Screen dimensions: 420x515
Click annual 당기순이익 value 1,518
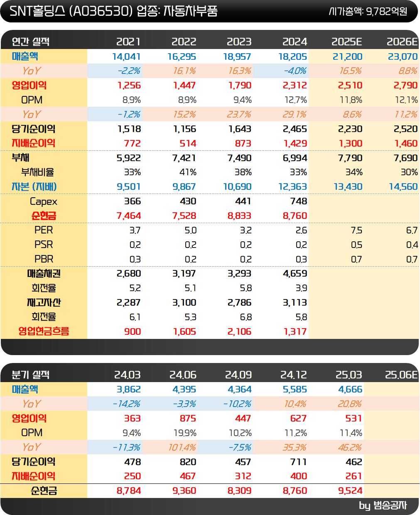pyautogui.click(x=129, y=129)
